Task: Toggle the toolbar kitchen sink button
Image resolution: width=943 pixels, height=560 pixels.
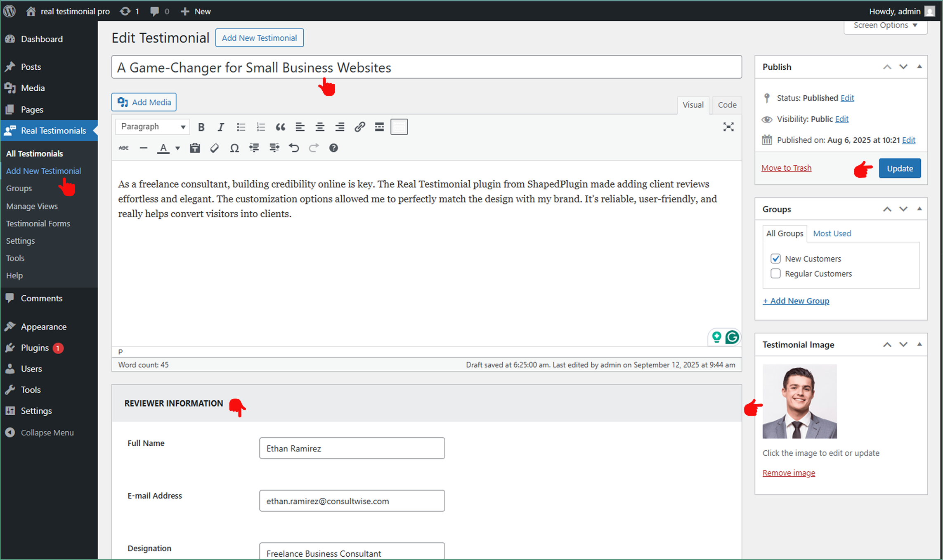Action: coord(399,127)
